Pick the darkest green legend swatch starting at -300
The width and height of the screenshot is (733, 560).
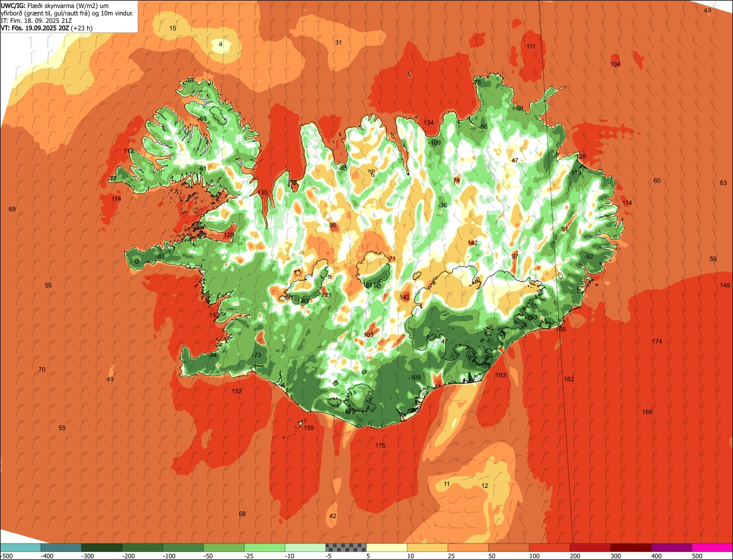click(x=102, y=547)
